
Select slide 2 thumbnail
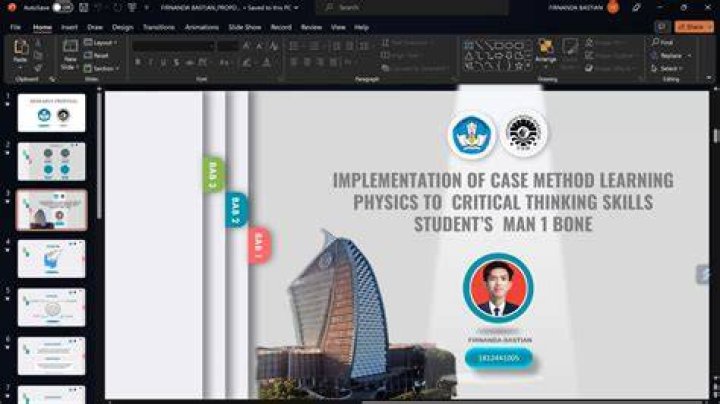click(x=51, y=161)
